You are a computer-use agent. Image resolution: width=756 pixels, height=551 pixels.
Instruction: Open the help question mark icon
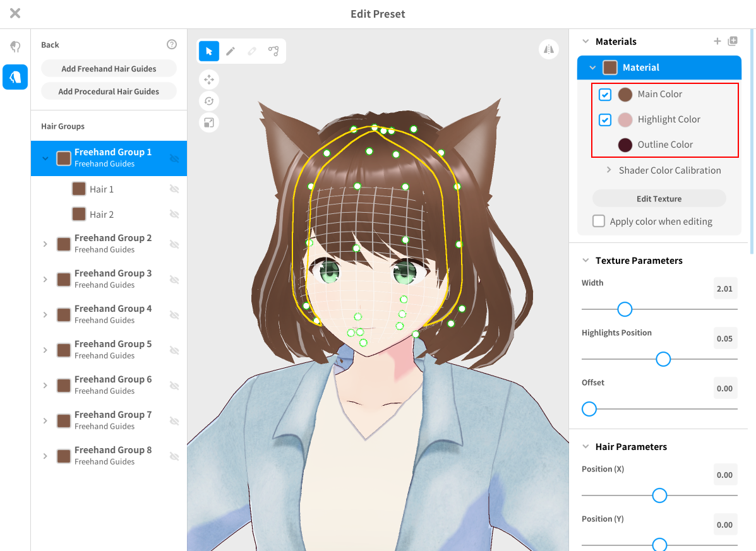point(172,45)
